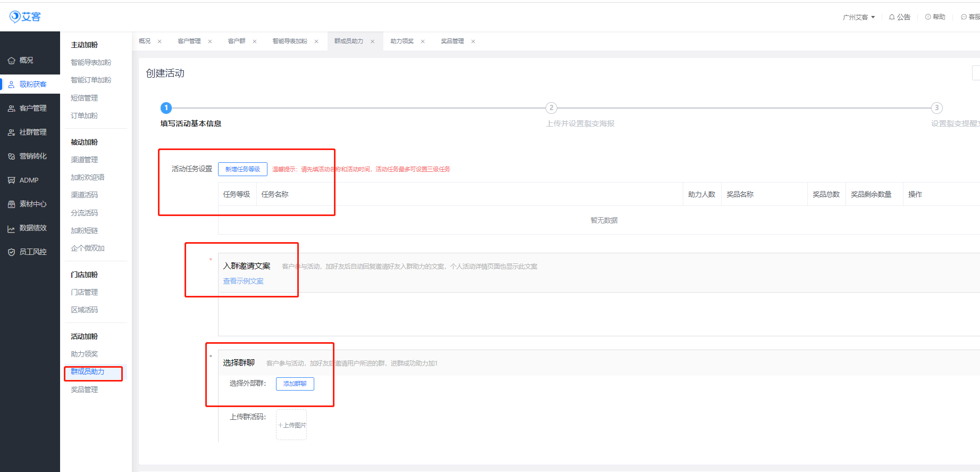980x472 pixels.
Task: Click the 概况 home icon in sidebar
Action: (x=11, y=61)
